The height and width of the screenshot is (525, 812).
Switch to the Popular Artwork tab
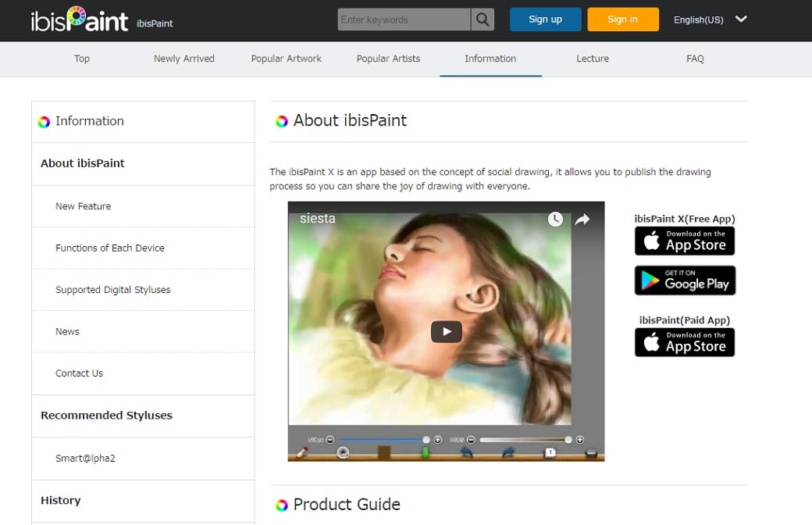click(286, 59)
